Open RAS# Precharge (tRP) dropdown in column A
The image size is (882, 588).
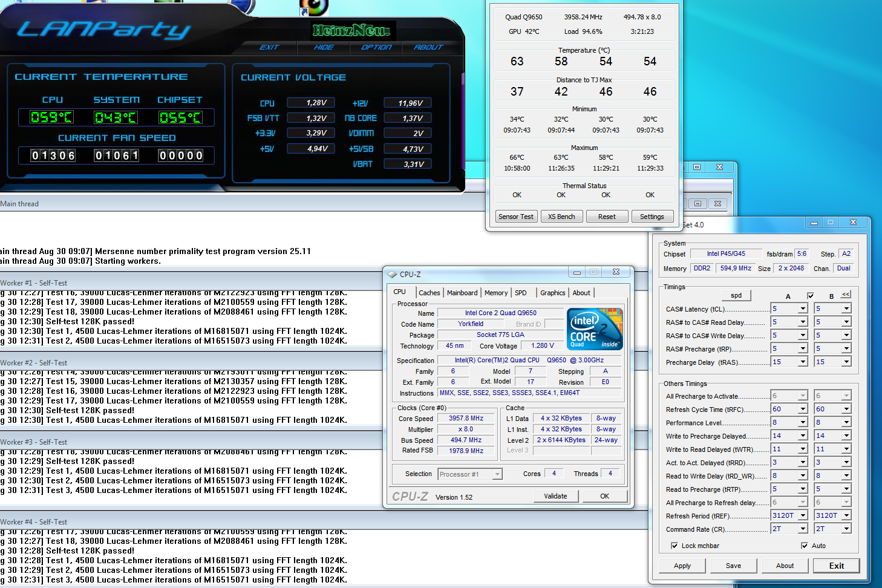[803, 348]
